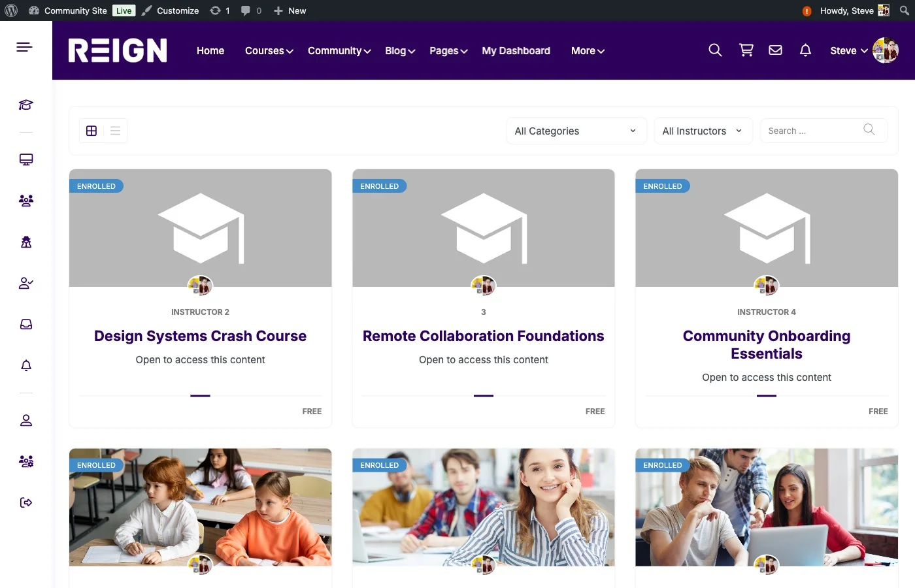The image size is (915, 588).
Task: Click the header notifications bell icon
Action: coord(805,50)
